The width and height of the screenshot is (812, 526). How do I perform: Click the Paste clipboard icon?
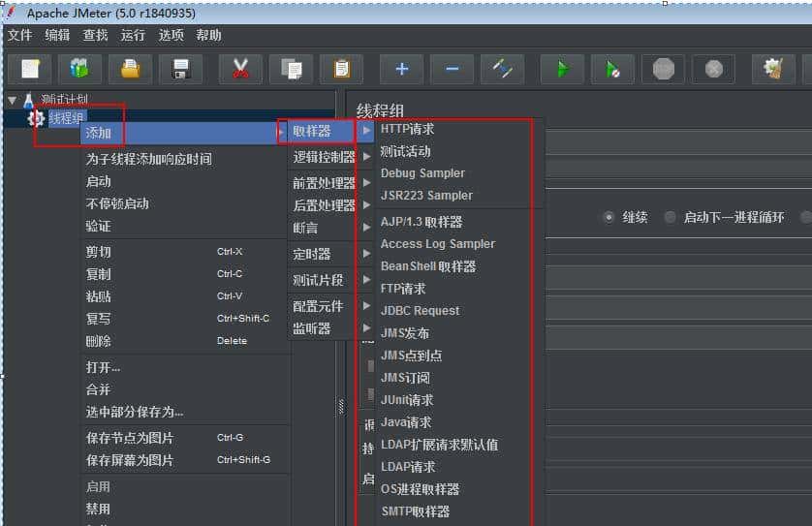tap(341, 69)
